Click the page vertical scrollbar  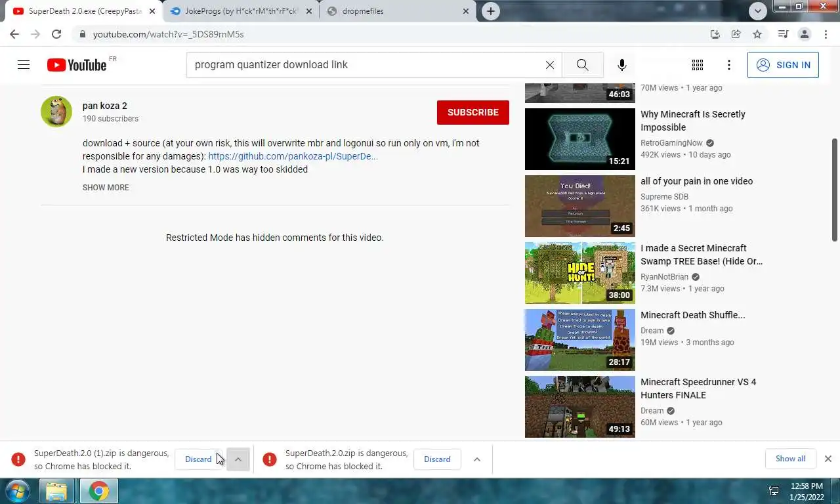point(835,190)
